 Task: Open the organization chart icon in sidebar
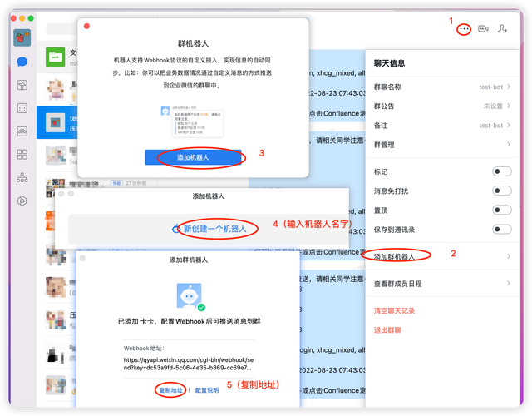pyautogui.click(x=22, y=177)
